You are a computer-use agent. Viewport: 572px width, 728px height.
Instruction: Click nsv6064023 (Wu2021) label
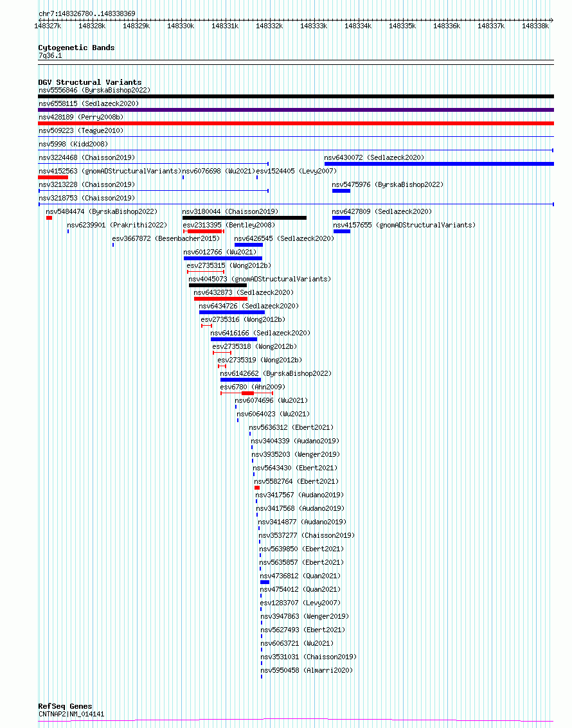tap(273, 413)
